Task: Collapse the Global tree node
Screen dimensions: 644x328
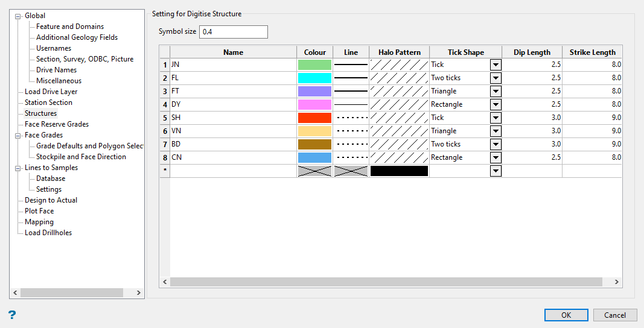Action: tap(18, 16)
